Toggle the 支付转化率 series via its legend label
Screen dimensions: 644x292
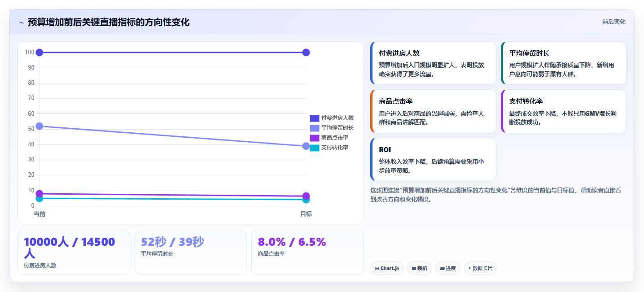(x=335, y=148)
